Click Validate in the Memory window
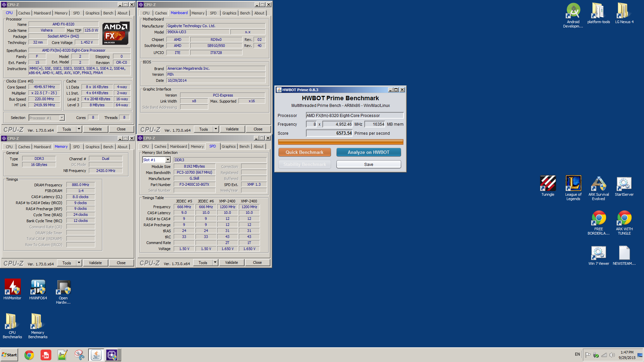644x362 pixels. [95, 263]
